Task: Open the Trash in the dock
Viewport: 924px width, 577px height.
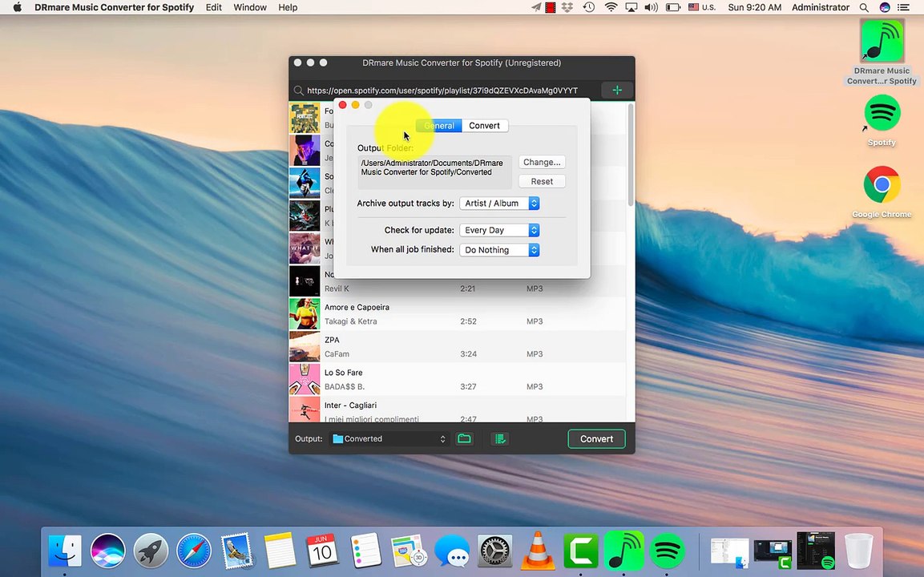Action: (x=858, y=551)
